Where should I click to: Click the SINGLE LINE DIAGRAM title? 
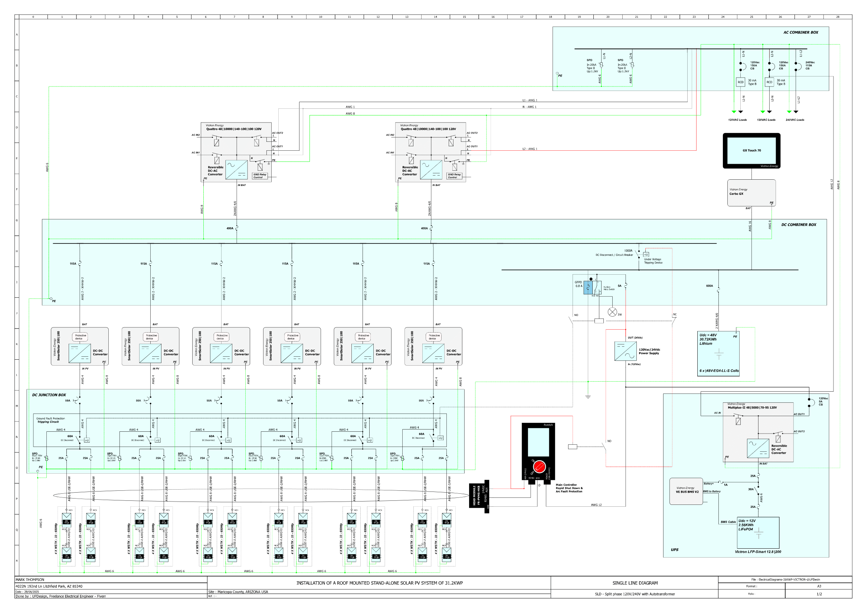(x=635, y=584)
